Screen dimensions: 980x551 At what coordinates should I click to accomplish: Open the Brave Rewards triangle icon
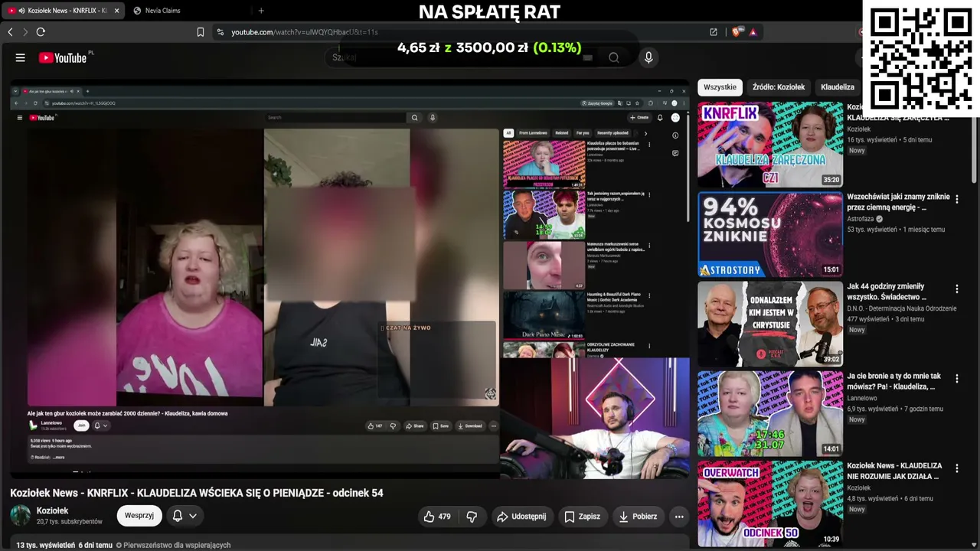pyautogui.click(x=753, y=32)
